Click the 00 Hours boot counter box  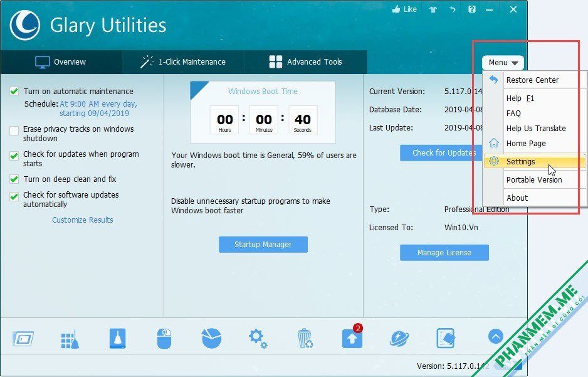click(224, 120)
